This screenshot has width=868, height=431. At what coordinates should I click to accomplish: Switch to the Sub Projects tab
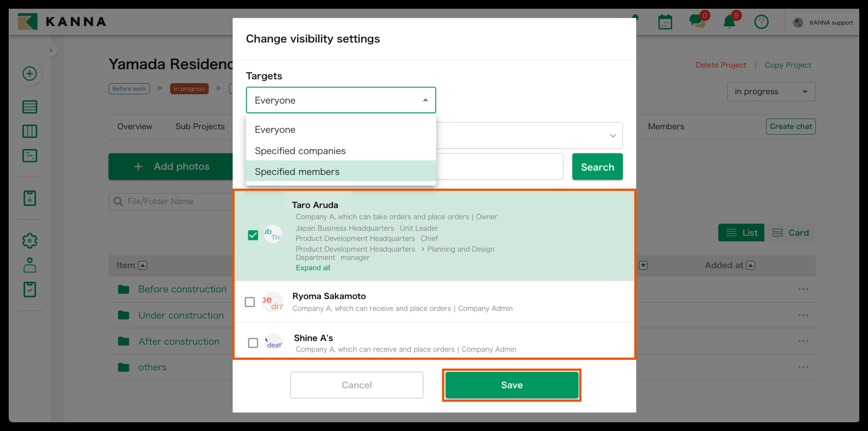pyautogui.click(x=199, y=126)
